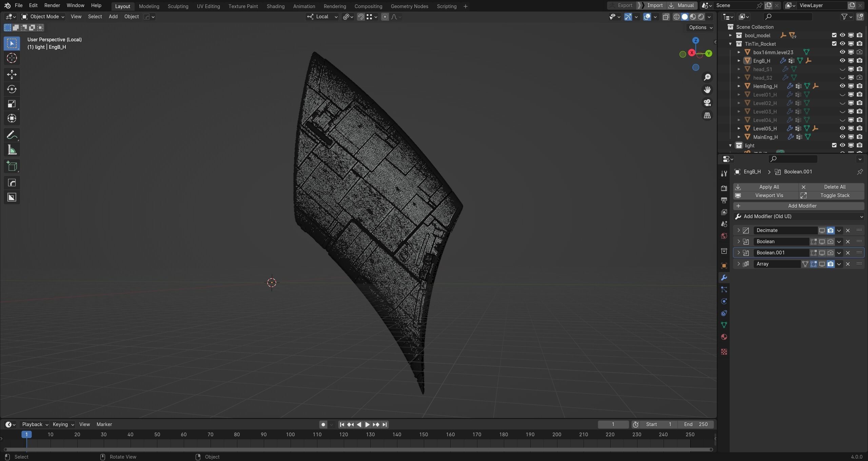Select the Rotate tool
This screenshot has height=461, width=868.
click(12, 89)
